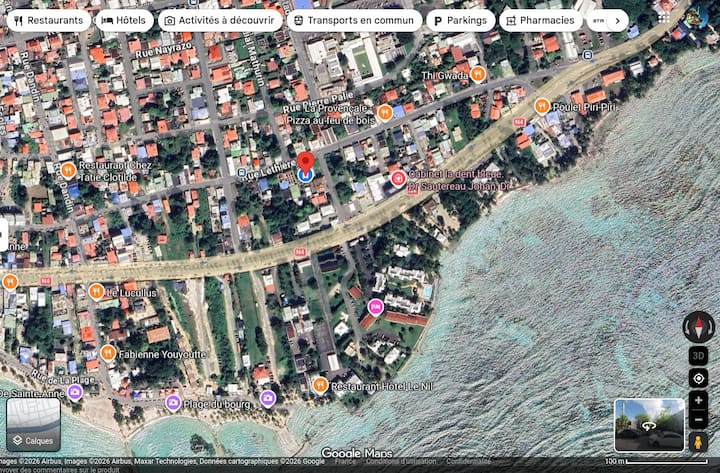Zoom in with the plus button
Image resolution: width=720 pixels, height=473 pixels.
(698, 400)
